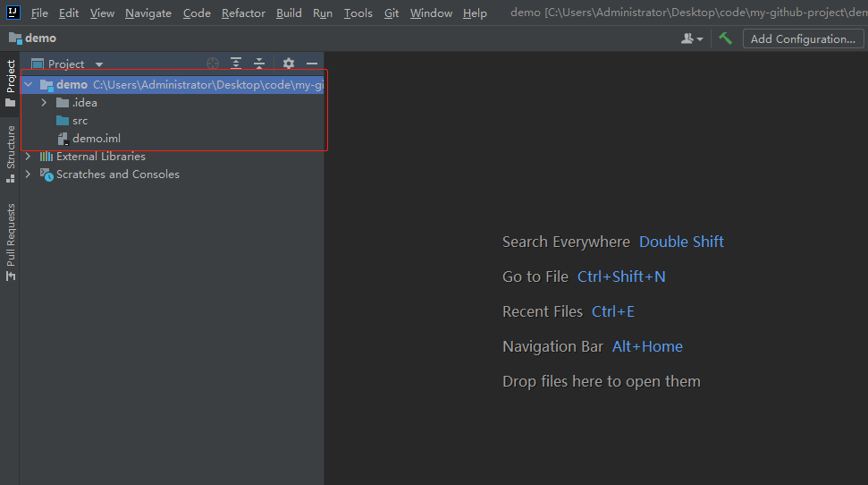Click the src folder icon
868x485 pixels.
(63, 121)
